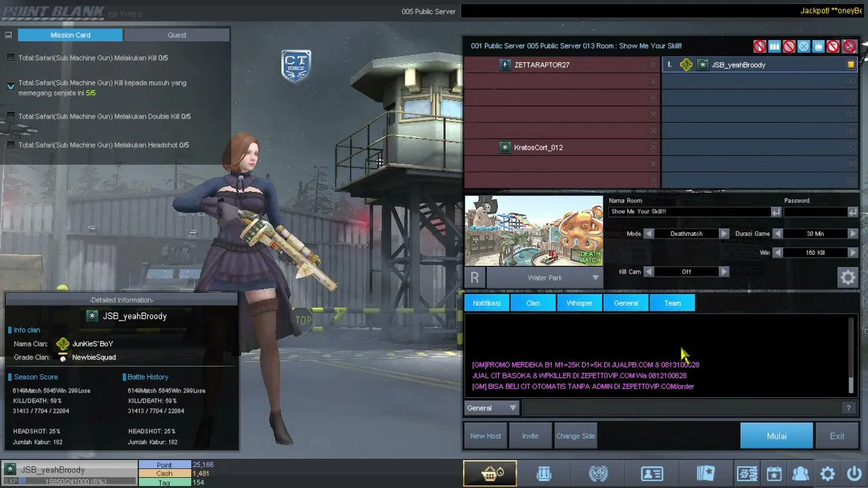
Task: Decrease Durasi Game with left arrow
Action: tap(778, 234)
